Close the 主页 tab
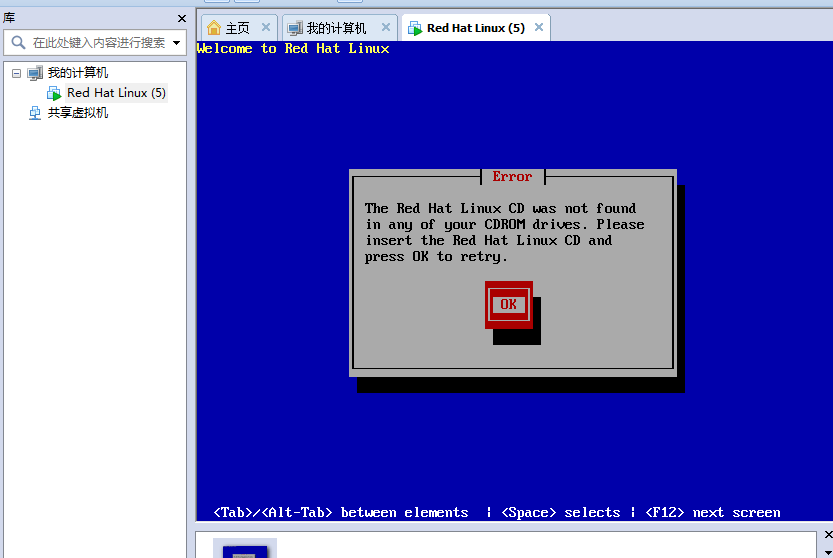 266,27
